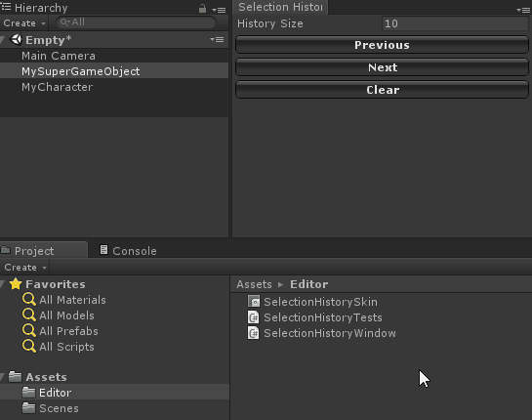The width and height of the screenshot is (532, 420).
Task: Open Selection History window options menu icon
Action: point(524,10)
